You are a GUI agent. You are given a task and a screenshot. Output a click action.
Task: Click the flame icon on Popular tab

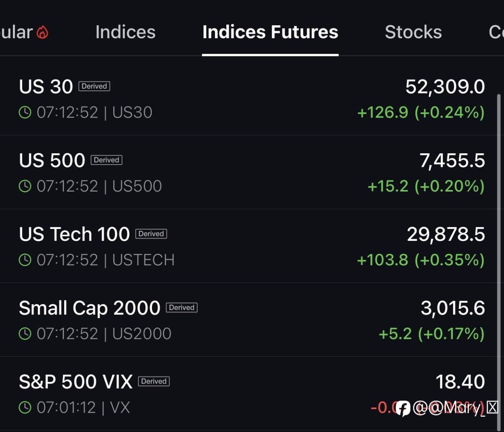point(42,32)
